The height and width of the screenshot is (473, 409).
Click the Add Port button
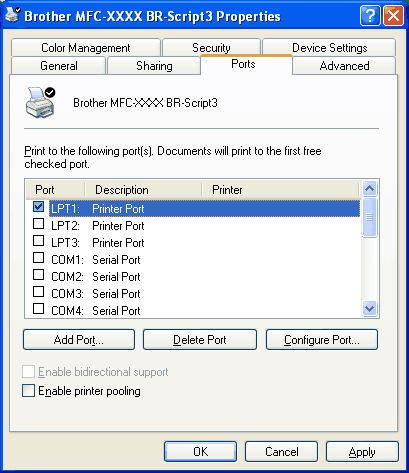pos(79,340)
